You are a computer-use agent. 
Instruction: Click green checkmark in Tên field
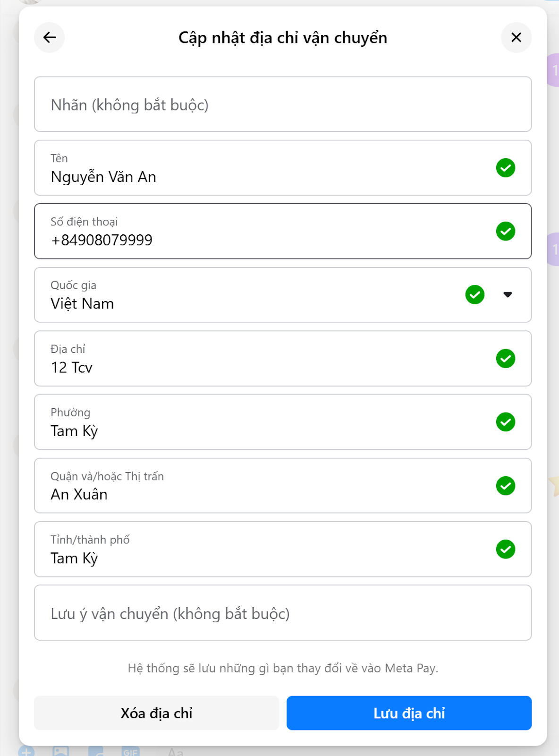505,168
